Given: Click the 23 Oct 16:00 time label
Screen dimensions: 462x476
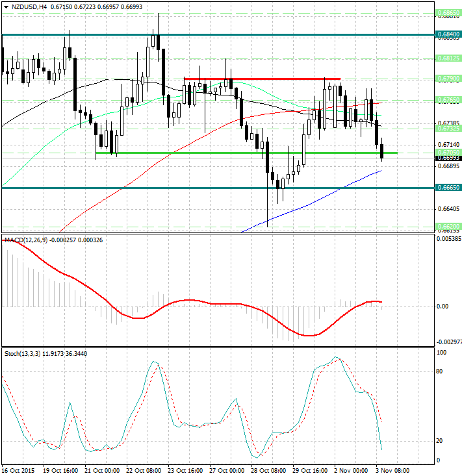Looking at the screenshot, I should tap(185, 471).
